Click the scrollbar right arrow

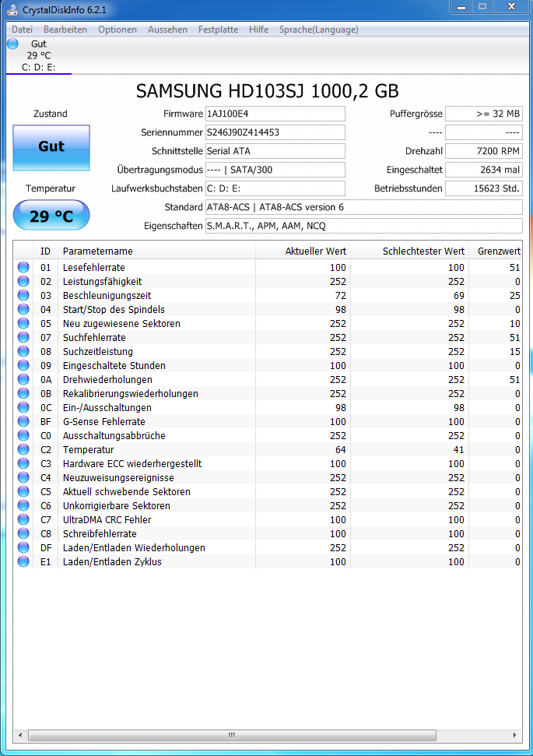[x=514, y=735]
